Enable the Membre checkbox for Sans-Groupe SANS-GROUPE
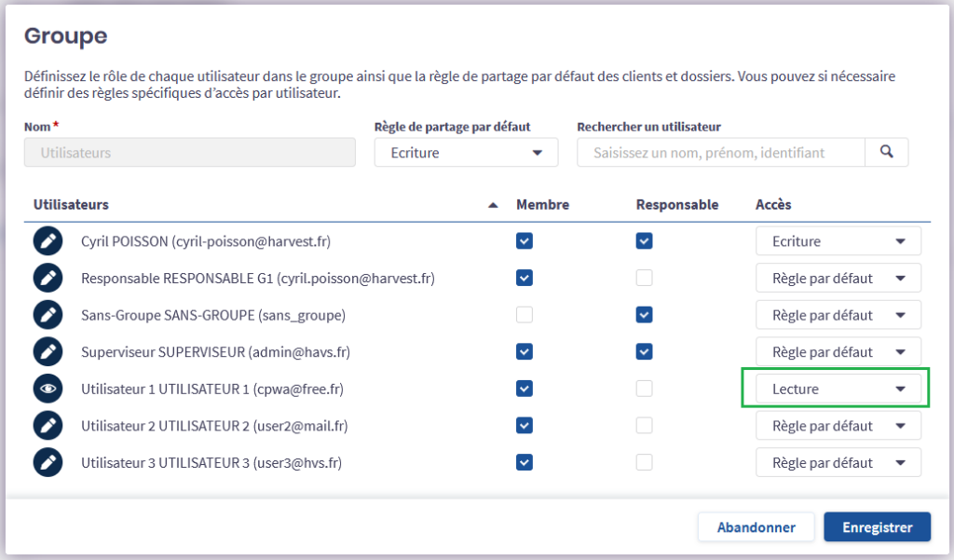 524,314
